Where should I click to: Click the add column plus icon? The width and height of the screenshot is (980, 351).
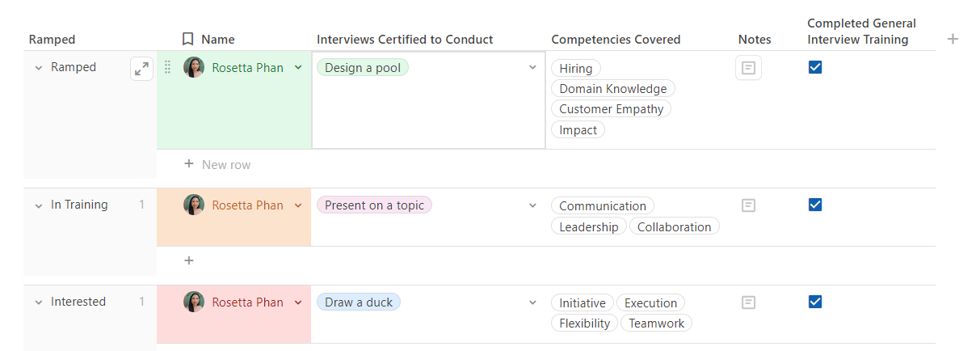[x=953, y=39]
